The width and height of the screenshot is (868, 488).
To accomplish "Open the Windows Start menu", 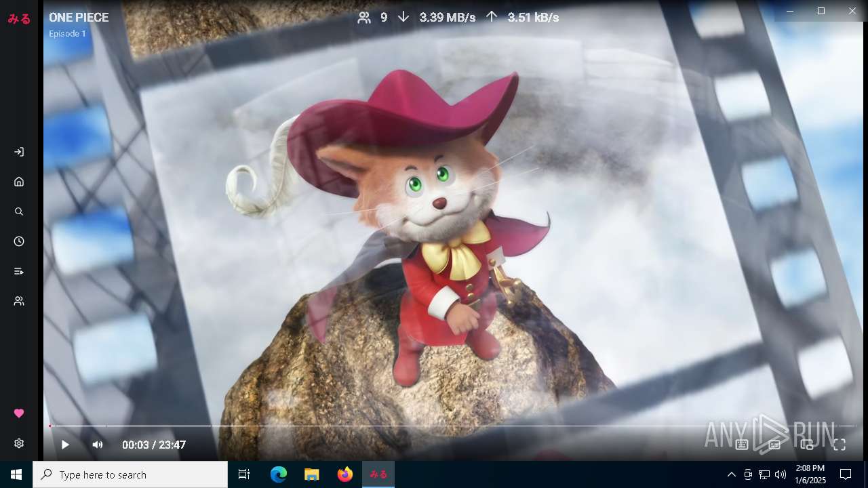I will coord(16,474).
